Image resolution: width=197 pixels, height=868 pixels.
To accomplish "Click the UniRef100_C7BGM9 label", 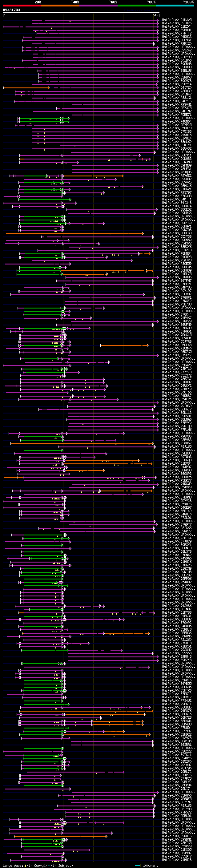I will tap(177, 328).
